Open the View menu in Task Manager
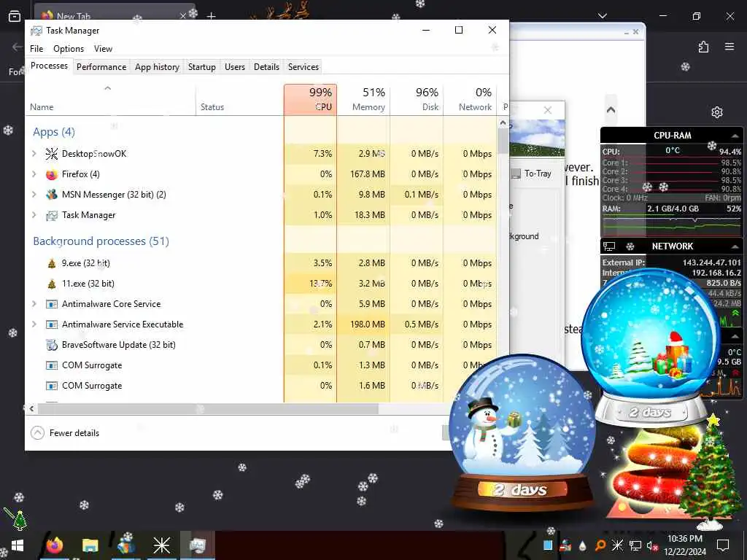Image resolution: width=747 pixels, height=560 pixels. click(103, 49)
